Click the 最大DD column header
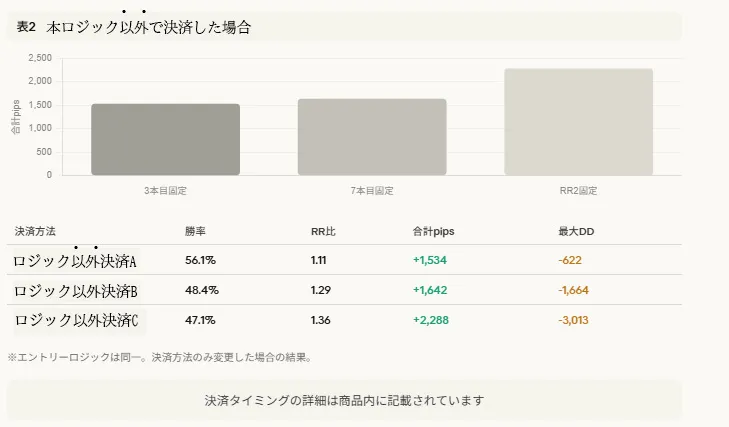The width and height of the screenshot is (729, 427). [576, 231]
